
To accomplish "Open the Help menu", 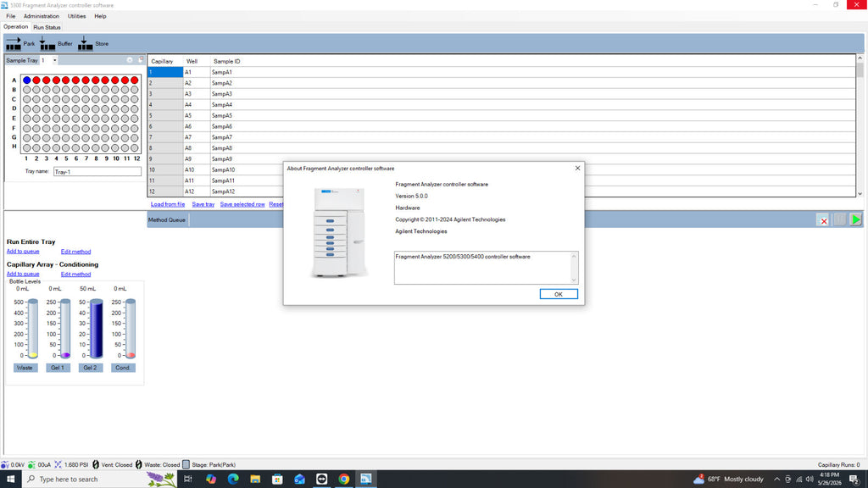I will coord(100,16).
